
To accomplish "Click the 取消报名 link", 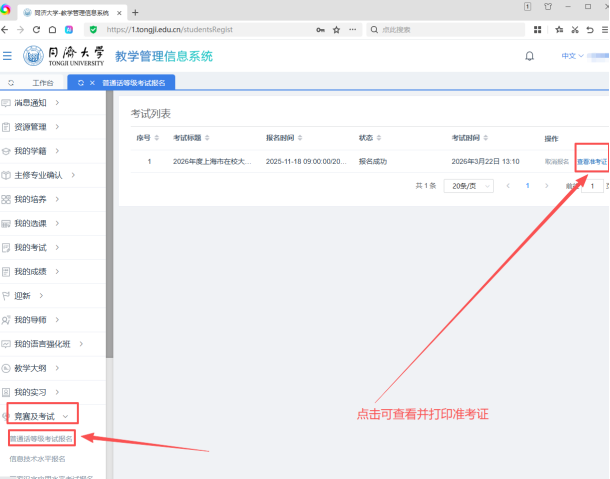I will click(x=557, y=161).
